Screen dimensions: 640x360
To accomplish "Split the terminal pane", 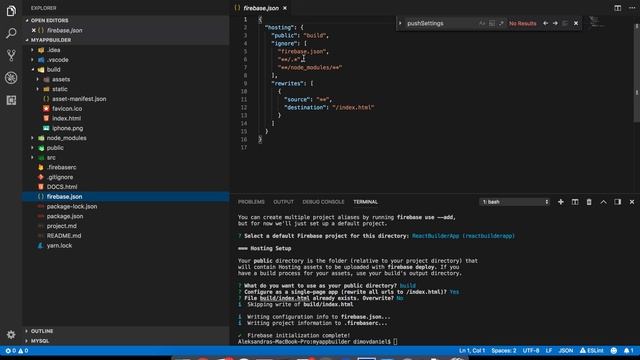I will click(x=575, y=202).
